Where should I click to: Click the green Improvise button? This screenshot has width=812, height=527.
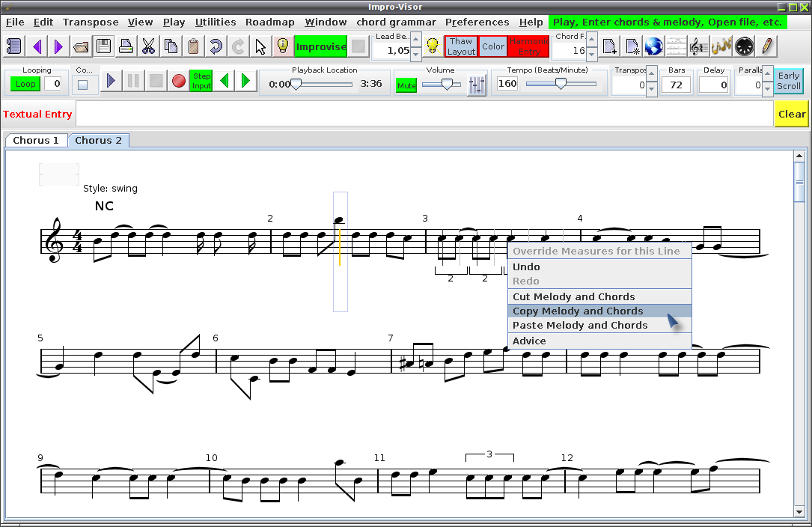coord(320,46)
